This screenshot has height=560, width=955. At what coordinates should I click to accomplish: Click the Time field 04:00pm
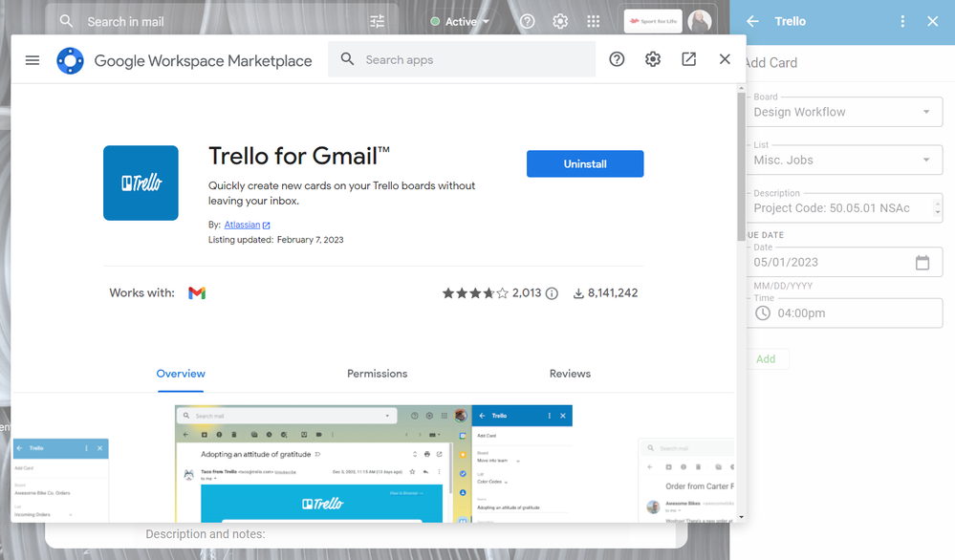click(844, 312)
